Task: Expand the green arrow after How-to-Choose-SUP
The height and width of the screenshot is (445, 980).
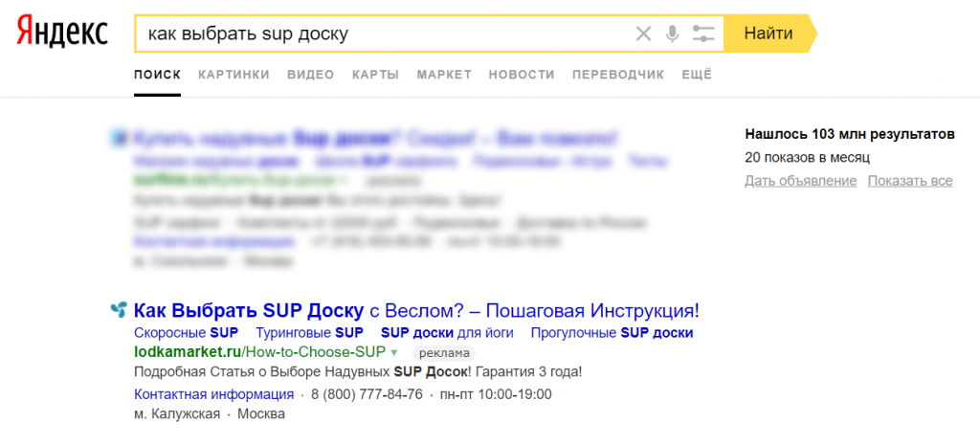Action: pos(393,352)
